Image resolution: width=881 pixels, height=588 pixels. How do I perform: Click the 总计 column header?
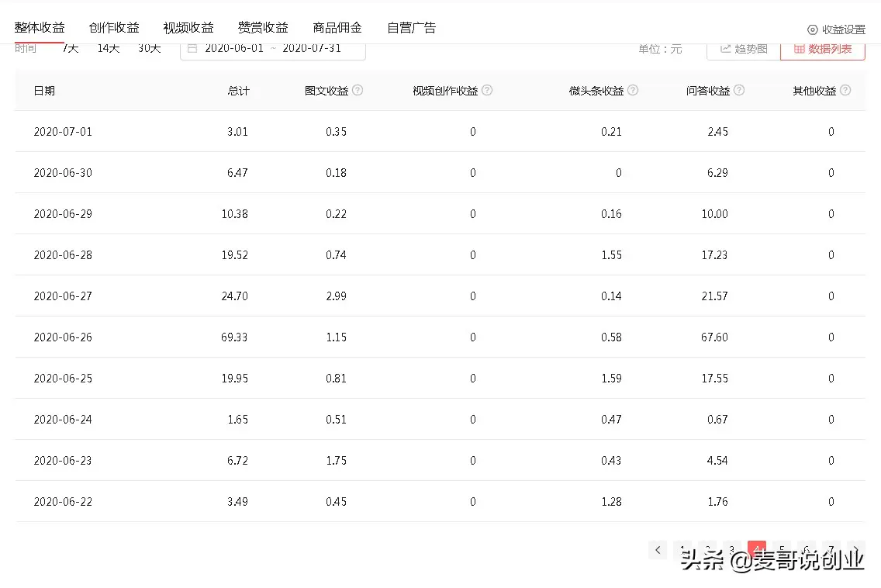[x=238, y=91]
